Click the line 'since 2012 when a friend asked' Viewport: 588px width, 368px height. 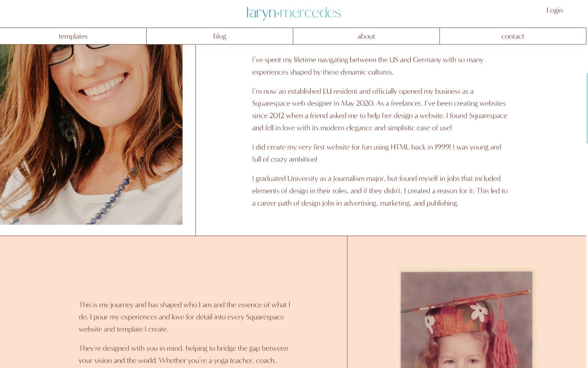pos(379,115)
